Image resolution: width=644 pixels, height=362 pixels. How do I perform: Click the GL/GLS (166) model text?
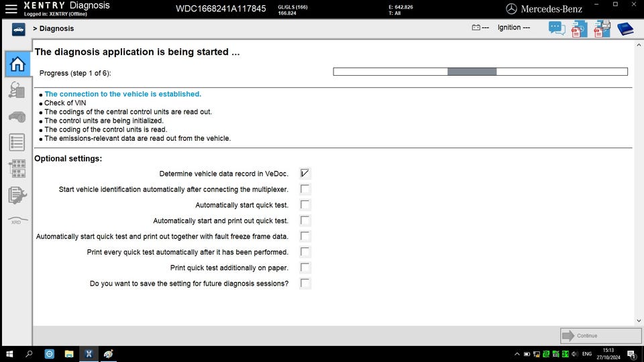click(x=292, y=7)
